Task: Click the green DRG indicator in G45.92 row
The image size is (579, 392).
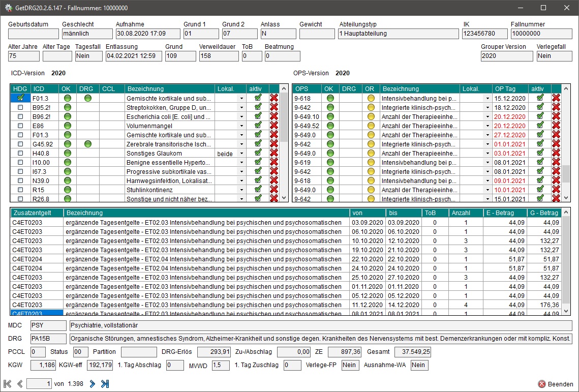Action: 87,144
